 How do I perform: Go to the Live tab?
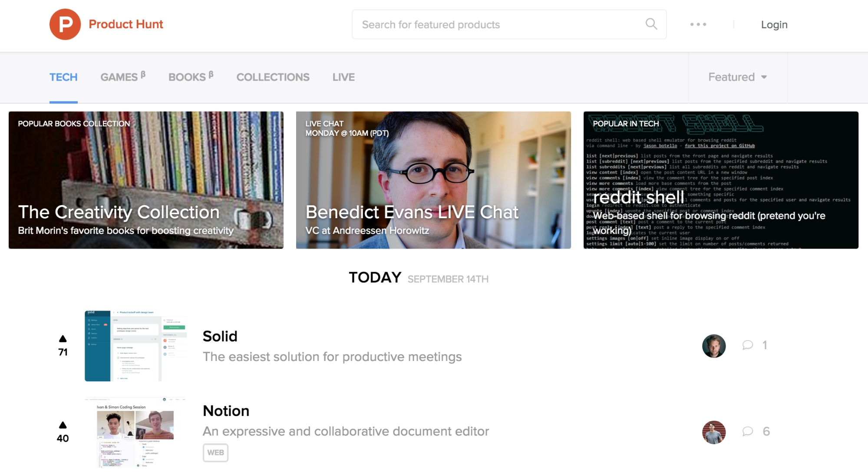343,77
